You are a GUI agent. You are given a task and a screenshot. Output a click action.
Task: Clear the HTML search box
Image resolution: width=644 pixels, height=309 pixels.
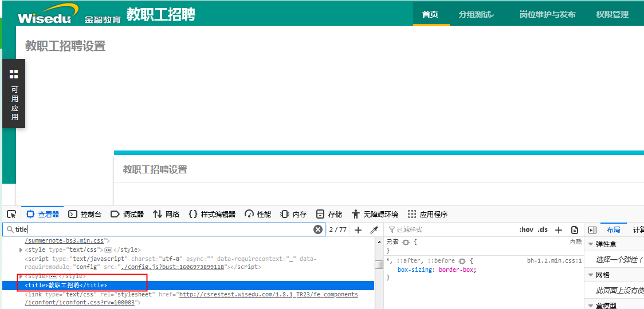coord(318,230)
